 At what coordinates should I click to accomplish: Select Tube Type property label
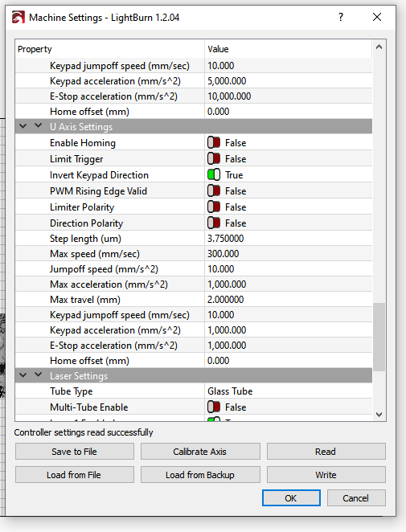[72, 391]
